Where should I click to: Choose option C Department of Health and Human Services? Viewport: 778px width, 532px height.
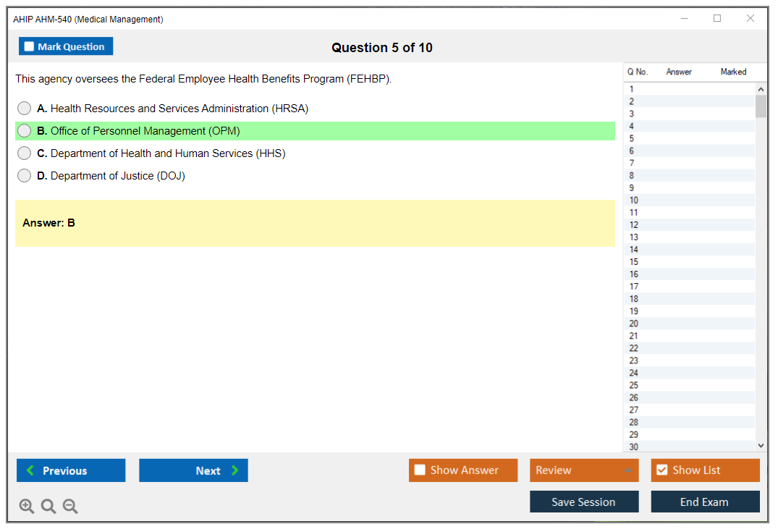click(x=25, y=153)
